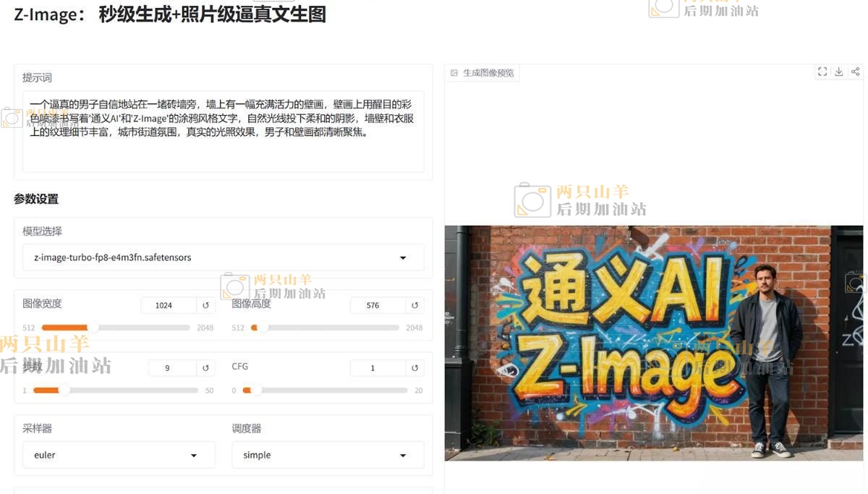Click the download image icon

[x=839, y=72]
